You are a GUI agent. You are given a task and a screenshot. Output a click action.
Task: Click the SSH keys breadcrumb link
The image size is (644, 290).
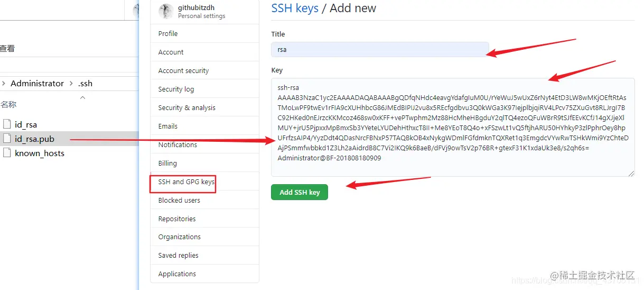pyautogui.click(x=295, y=8)
